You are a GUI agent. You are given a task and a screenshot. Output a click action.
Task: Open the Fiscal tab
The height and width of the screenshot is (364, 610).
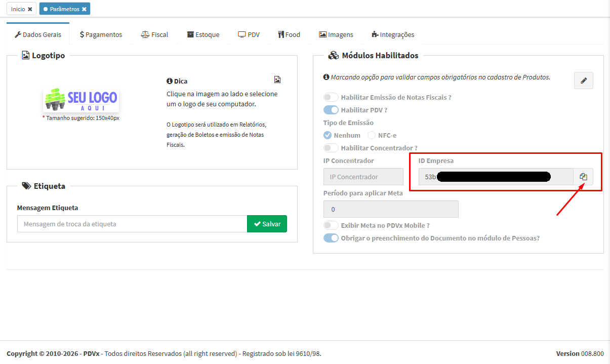tap(154, 34)
